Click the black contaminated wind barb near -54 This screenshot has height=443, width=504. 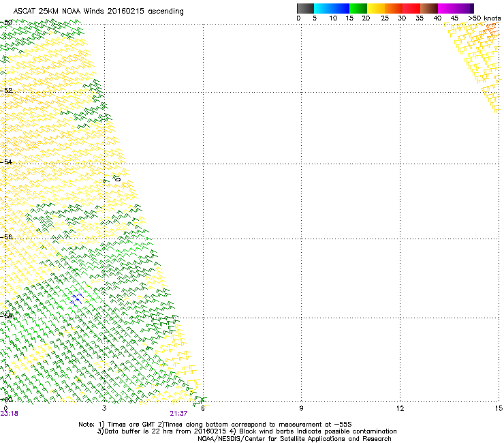tap(116, 178)
